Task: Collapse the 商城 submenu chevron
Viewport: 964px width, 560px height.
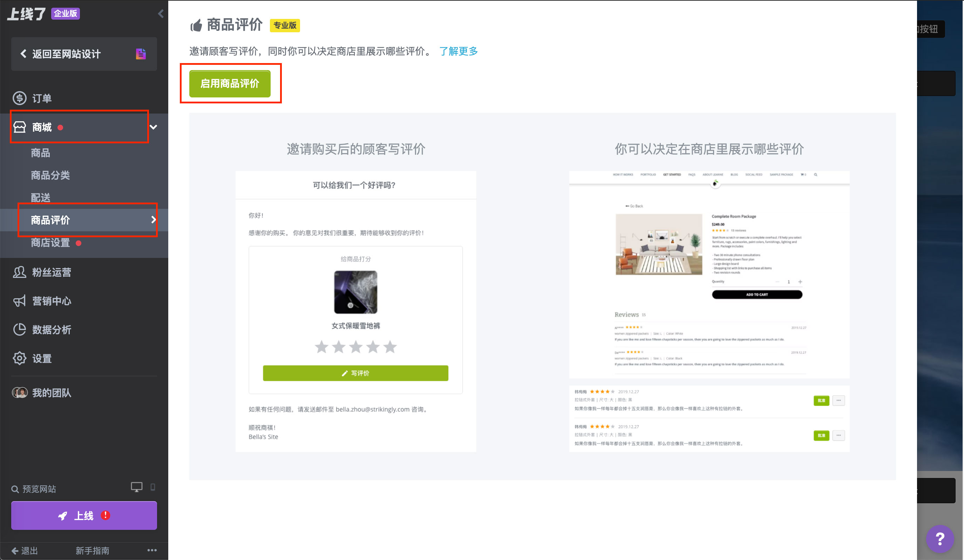Action: coord(154,127)
